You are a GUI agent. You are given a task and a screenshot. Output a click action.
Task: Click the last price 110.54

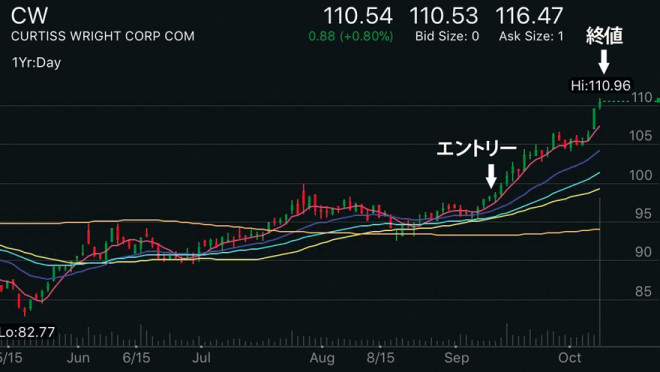click(358, 16)
